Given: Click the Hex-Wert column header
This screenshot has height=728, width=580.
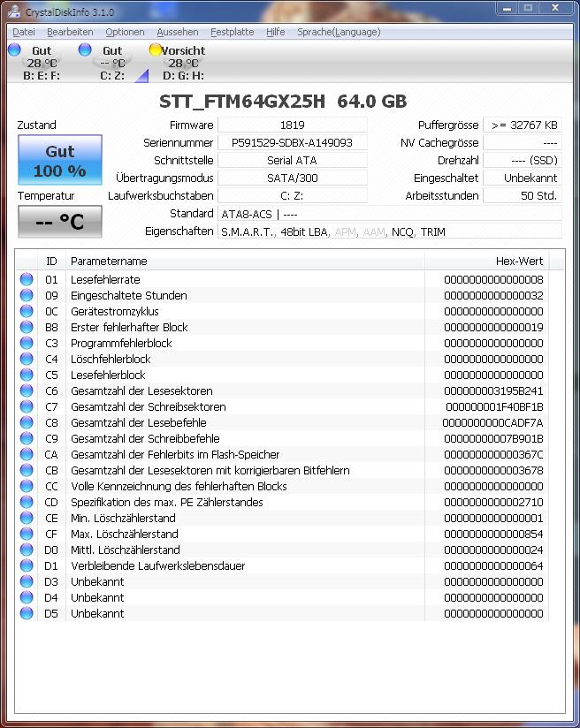Looking at the screenshot, I should [x=486, y=261].
